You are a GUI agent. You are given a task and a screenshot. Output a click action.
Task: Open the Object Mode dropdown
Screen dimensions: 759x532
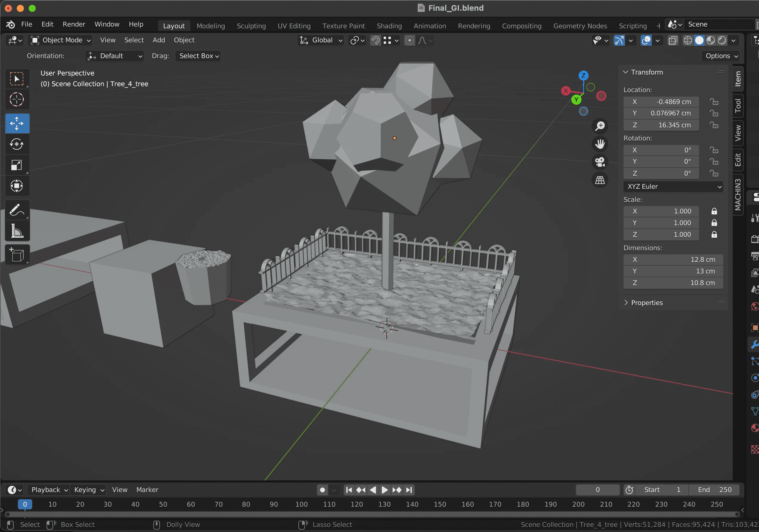(61, 40)
